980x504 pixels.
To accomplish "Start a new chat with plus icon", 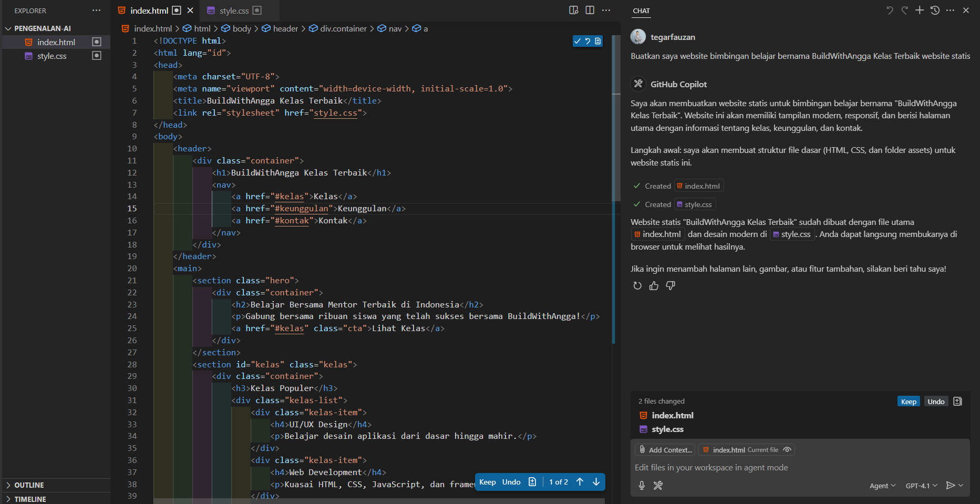I will tap(920, 11).
